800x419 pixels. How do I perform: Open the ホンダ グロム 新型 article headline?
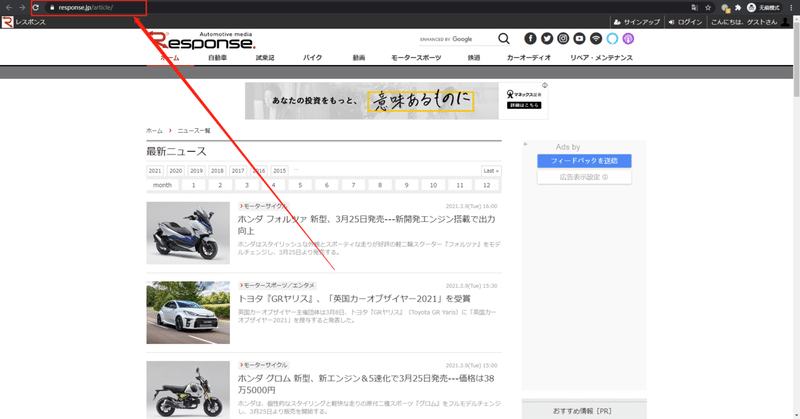pyautogui.click(x=366, y=384)
